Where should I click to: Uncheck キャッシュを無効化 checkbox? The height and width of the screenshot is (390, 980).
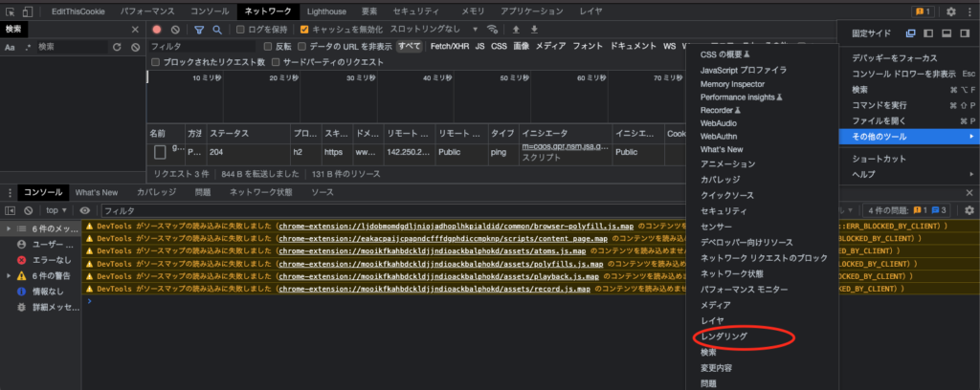(305, 30)
